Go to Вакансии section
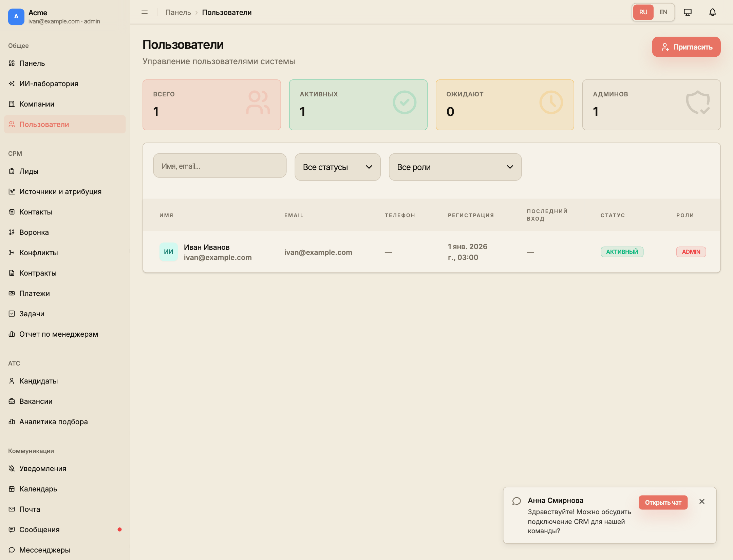 coord(65,401)
